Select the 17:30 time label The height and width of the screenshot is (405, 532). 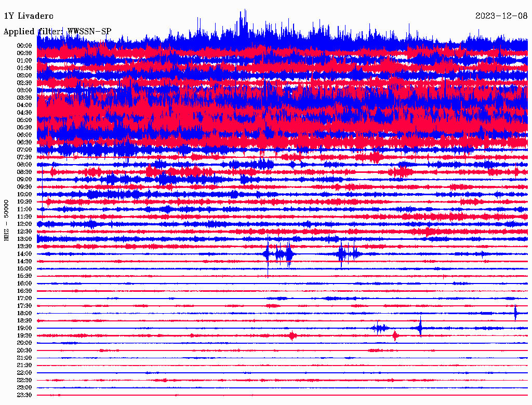point(24,306)
